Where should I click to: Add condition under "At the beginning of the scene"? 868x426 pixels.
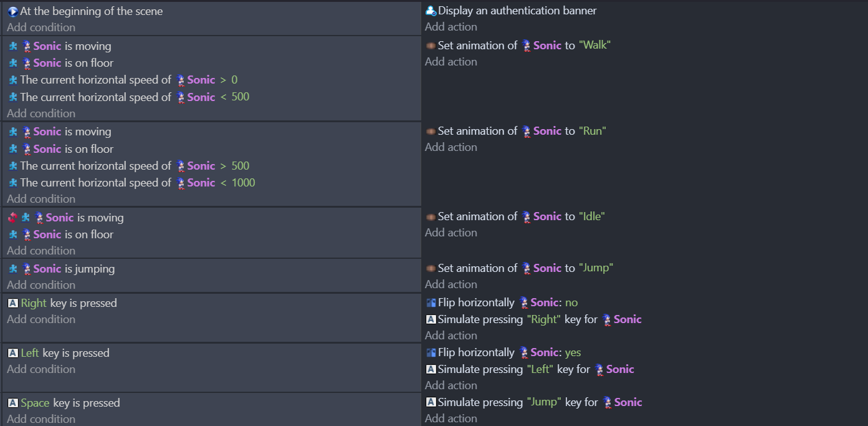pos(41,27)
